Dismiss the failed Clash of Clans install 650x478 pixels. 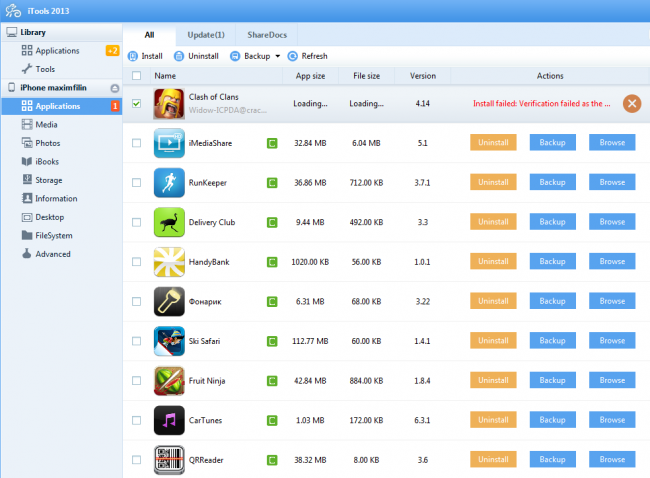(631, 103)
